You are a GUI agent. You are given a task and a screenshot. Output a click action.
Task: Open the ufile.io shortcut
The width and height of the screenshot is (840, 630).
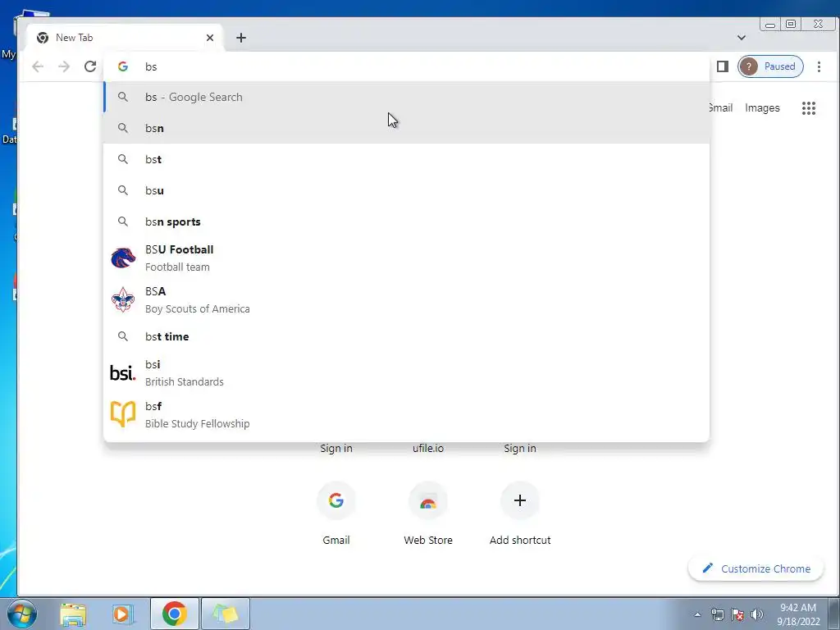click(x=428, y=449)
